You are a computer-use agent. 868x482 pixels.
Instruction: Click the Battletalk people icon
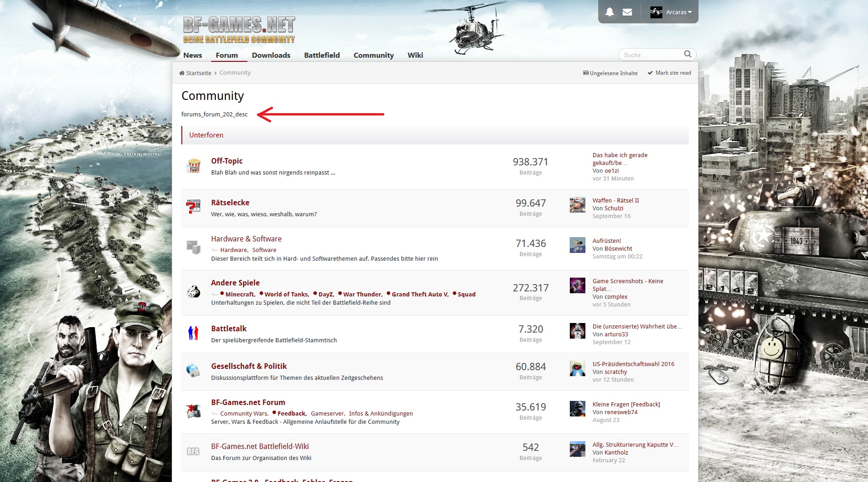pyautogui.click(x=193, y=333)
